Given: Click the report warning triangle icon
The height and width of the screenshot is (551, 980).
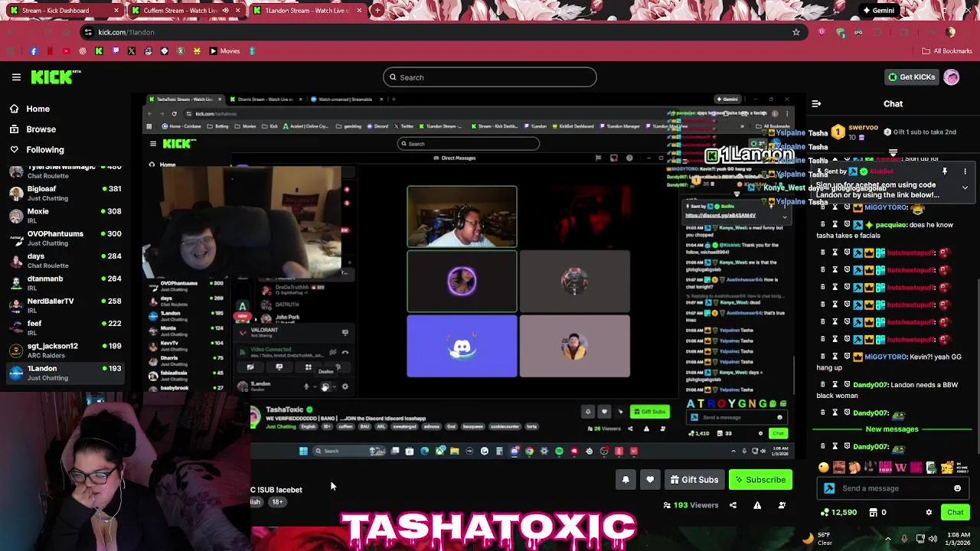Looking at the screenshot, I should pyautogui.click(x=757, y=505).
